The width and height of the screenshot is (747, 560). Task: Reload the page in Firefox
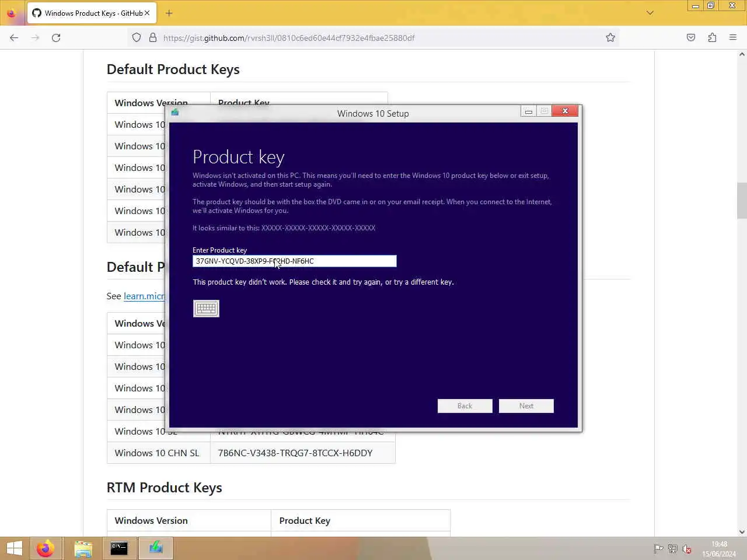click(x=56, y=38)
